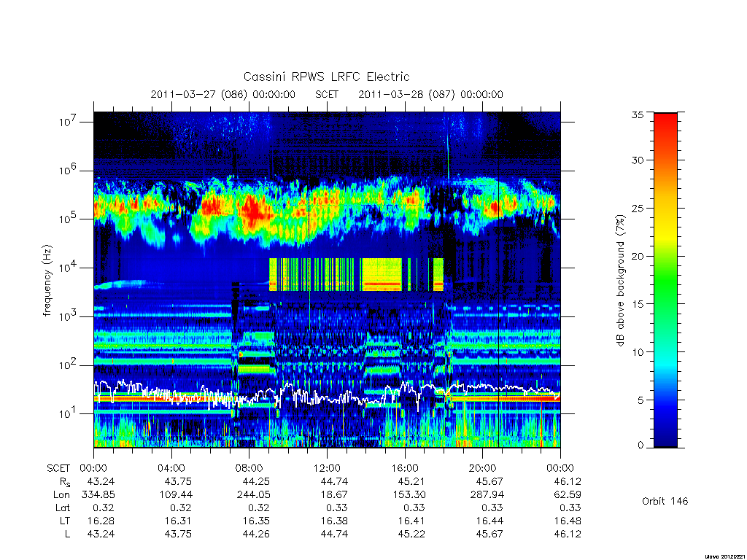Click the title 'Cassini RPWS LRFC Electric'
Screen dimensions: 747x560
(326, 77)
